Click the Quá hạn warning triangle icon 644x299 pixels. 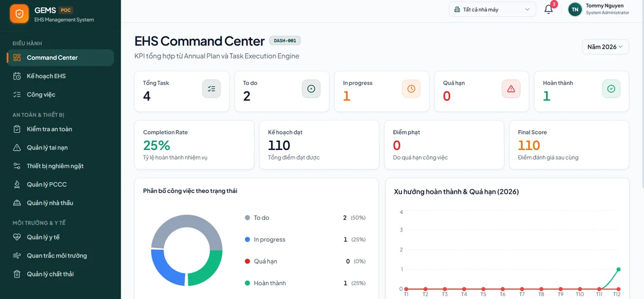511,89
